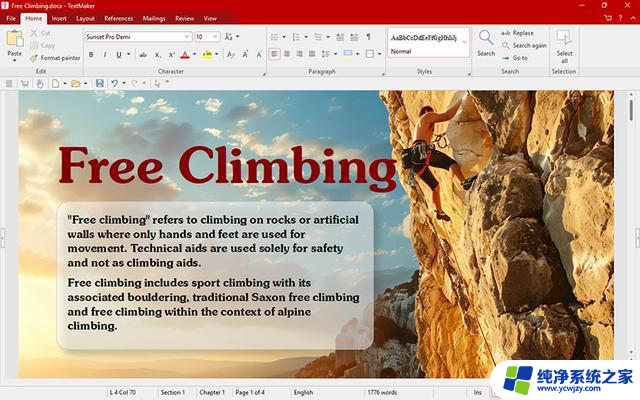Viewport: 640px width, 400px height.
Task: Toggle italic formatting
Action: pyautogui.click(x=105, y=54)
